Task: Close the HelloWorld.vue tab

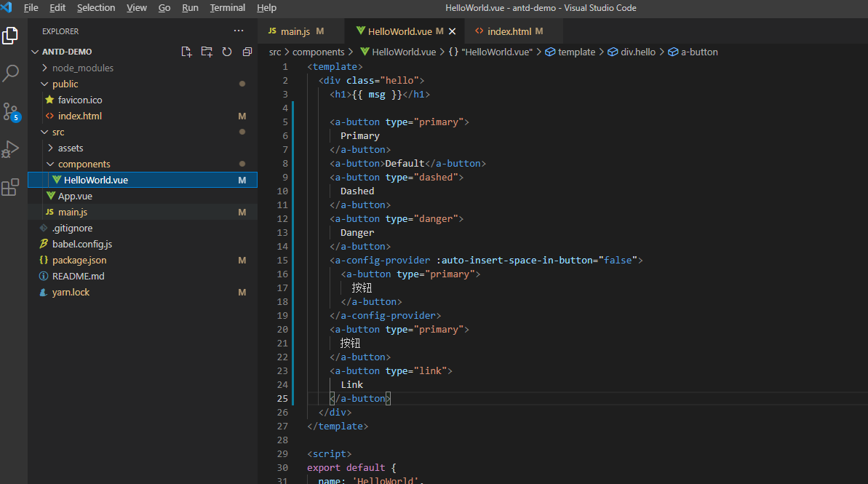Action: pyautogui.click(x=453, y=31)
